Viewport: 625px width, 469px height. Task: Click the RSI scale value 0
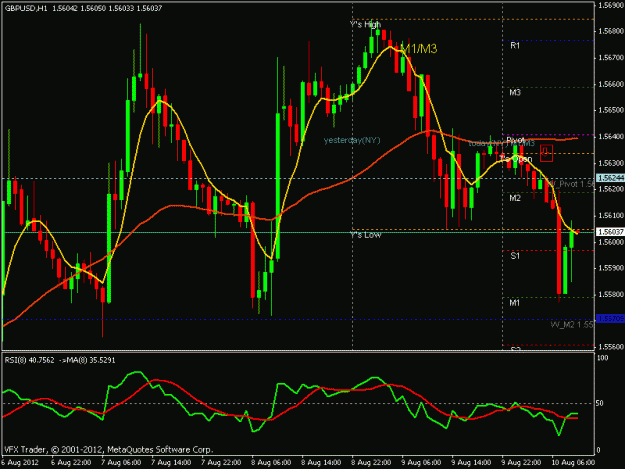pos(598,450)
